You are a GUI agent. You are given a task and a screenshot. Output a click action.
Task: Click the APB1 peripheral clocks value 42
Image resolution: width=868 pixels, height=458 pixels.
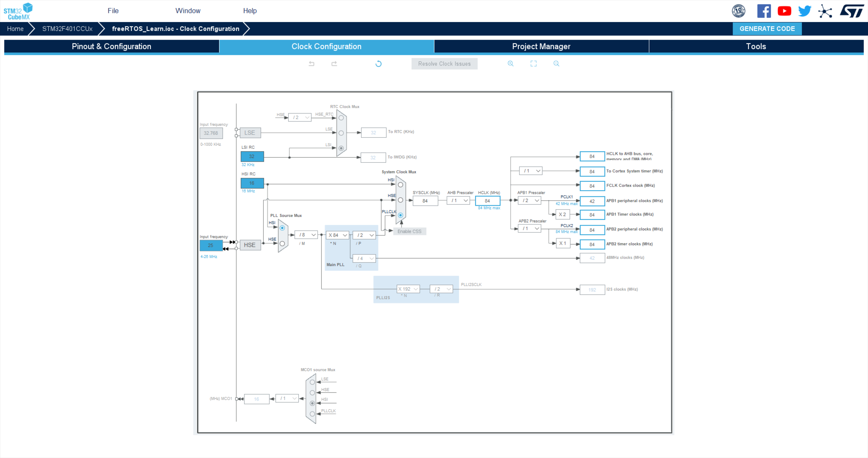click(x=592, y=201)
